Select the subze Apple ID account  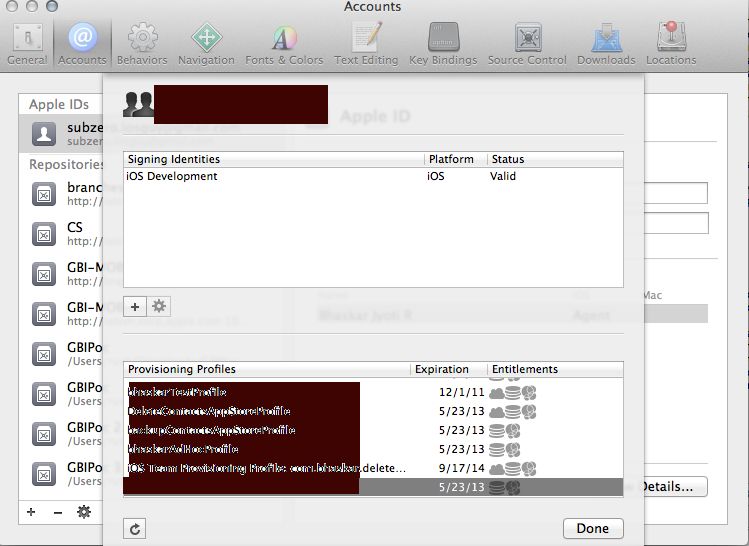click(x=61, y=134)
